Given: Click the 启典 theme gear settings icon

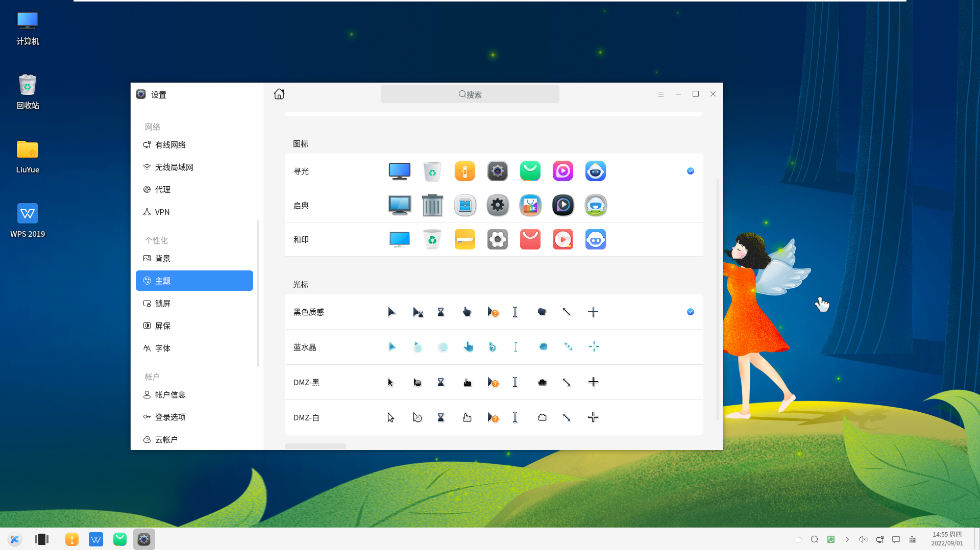Looking at the screenshot, I should click(498, 205).
